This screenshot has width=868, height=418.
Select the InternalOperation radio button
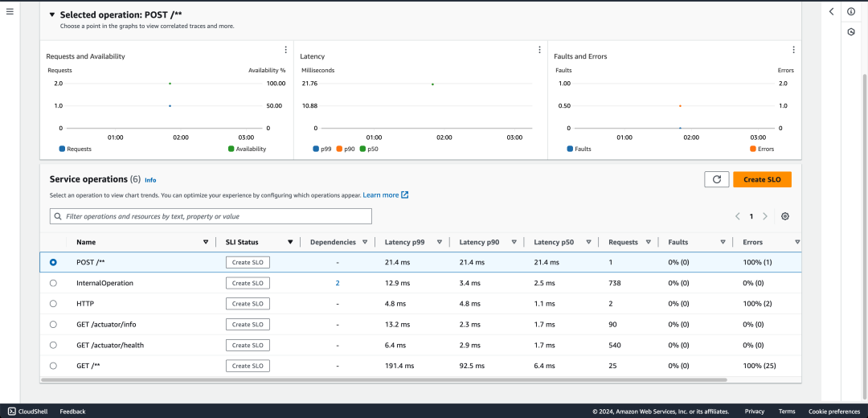pos(53,283)
